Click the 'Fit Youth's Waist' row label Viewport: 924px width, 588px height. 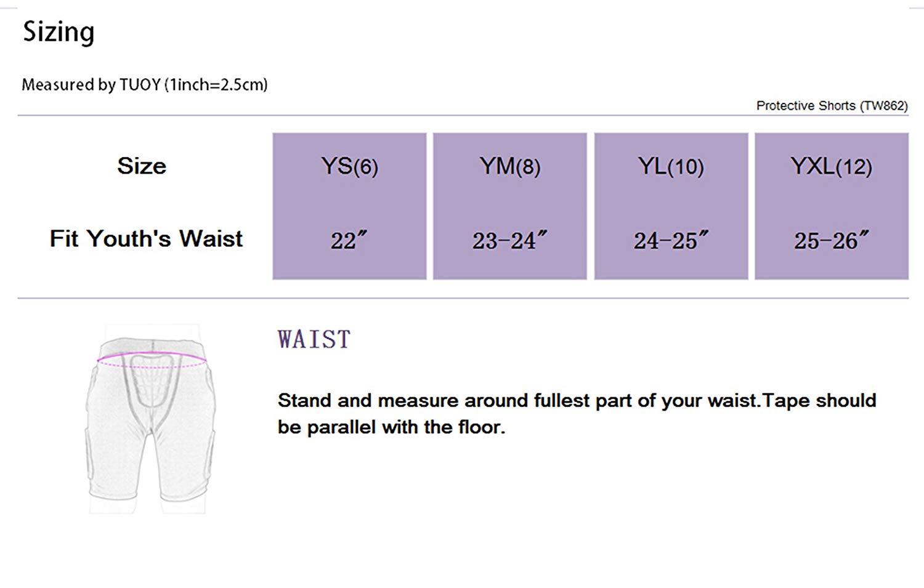click(146, 238)
